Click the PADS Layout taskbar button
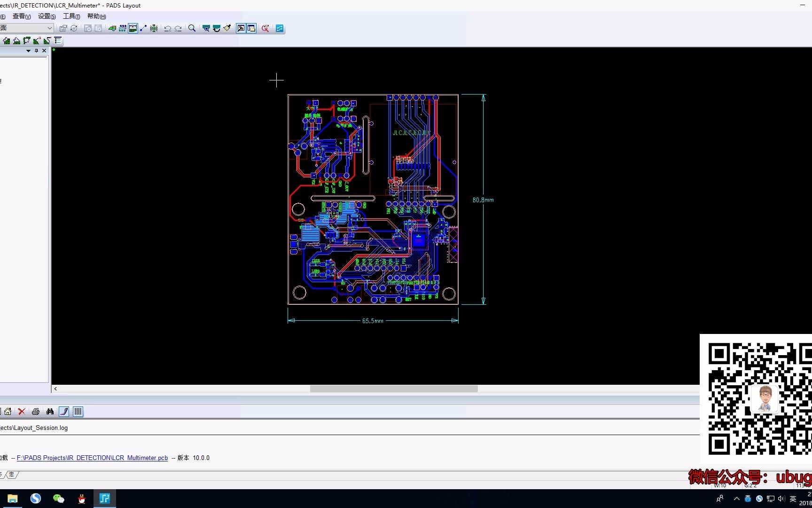This screenshot has width=812, height=508. [105, 499]
